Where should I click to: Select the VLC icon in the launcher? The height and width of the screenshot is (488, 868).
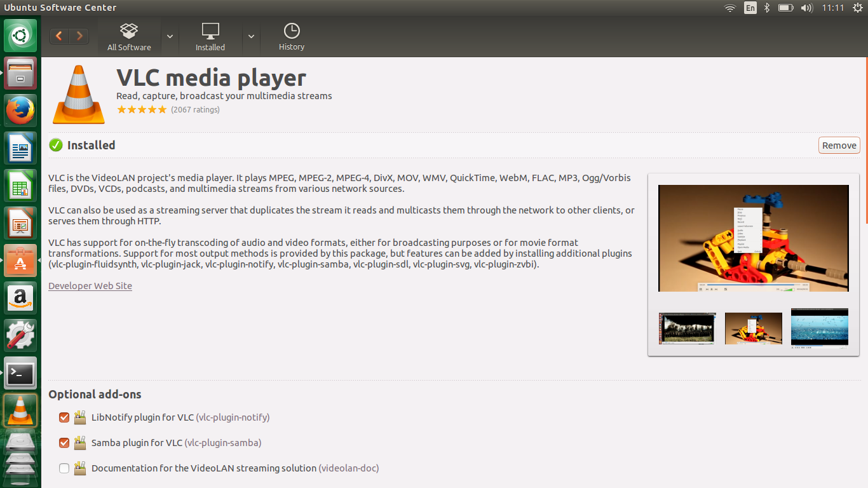tap(20, 411)
